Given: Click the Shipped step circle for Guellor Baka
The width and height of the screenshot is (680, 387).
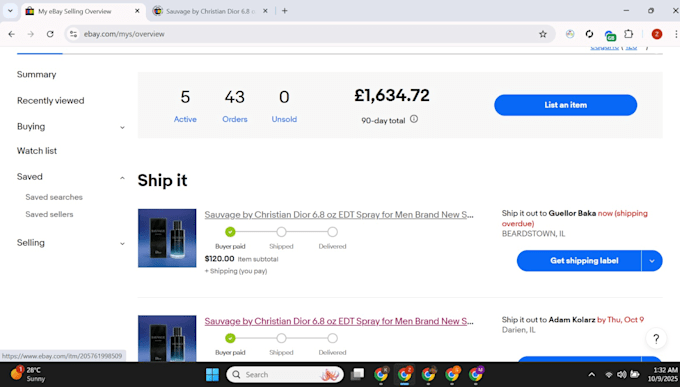Looking at the screenshot, I should pos(281,232).
